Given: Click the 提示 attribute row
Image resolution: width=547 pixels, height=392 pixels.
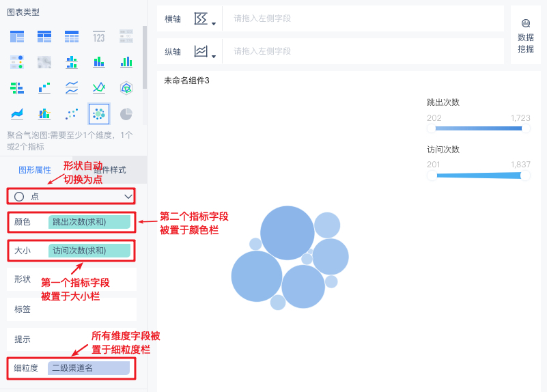Looking at the screenshot, I should (72, 339).
